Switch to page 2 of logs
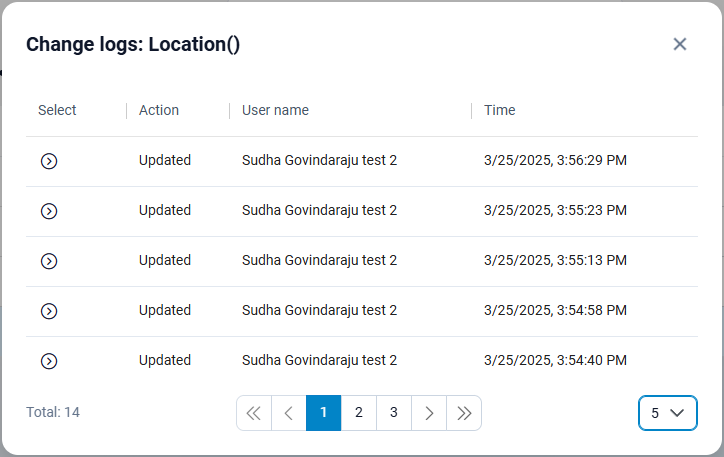This screenshot has height=457, width=724. point(359,413)
